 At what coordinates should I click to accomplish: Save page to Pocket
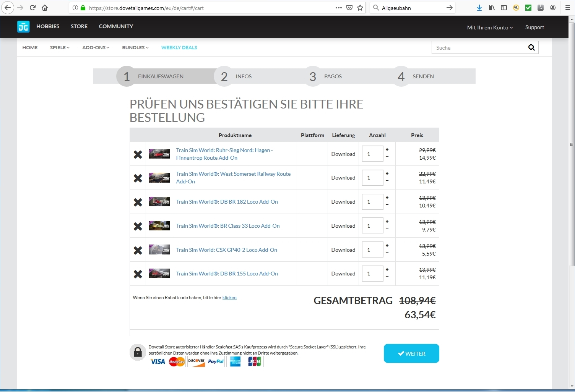[x=349, y=8]
